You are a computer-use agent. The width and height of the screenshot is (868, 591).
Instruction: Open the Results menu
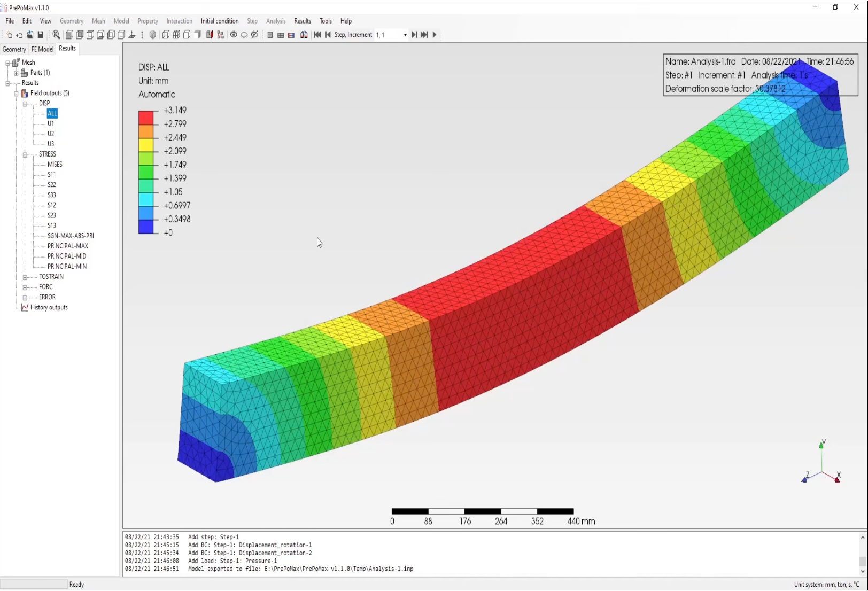click(x=302, y=21)
